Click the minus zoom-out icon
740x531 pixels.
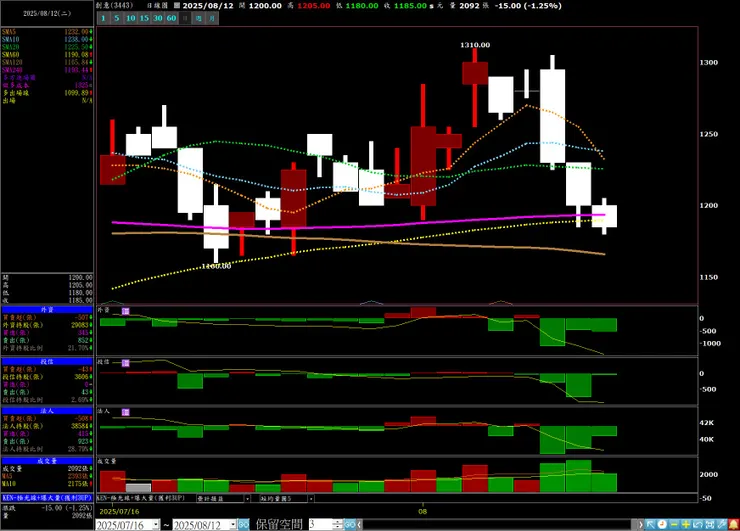coord(674,524)
